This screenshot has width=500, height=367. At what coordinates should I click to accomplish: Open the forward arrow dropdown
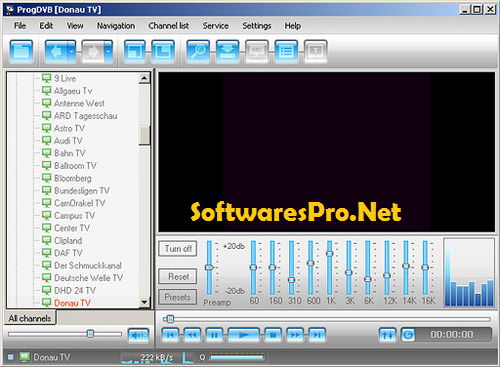click(109, 52)
